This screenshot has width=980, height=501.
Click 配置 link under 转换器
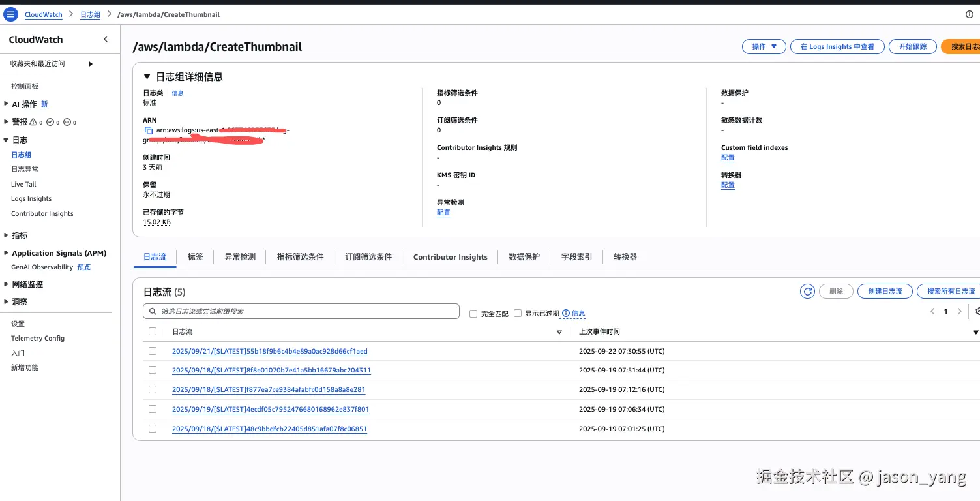click(x=728, y=185)
